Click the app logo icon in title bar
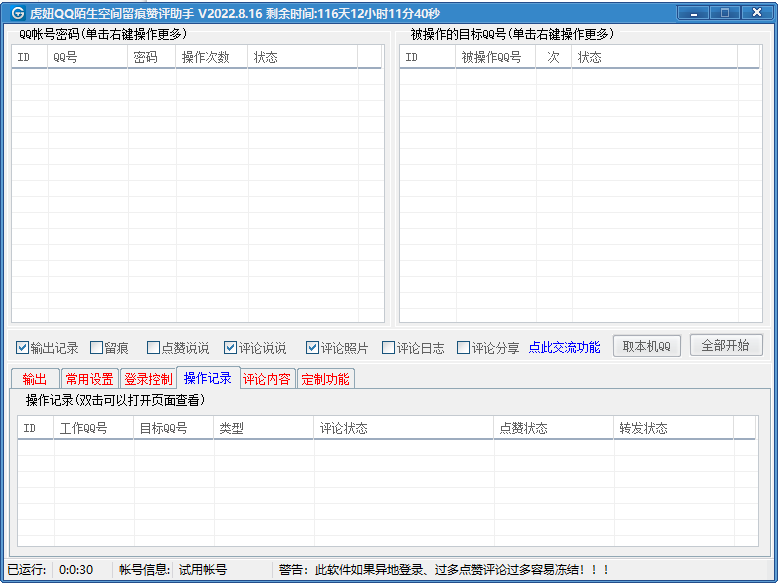Viewport: 778px width, 583px height. click(18, 12)
